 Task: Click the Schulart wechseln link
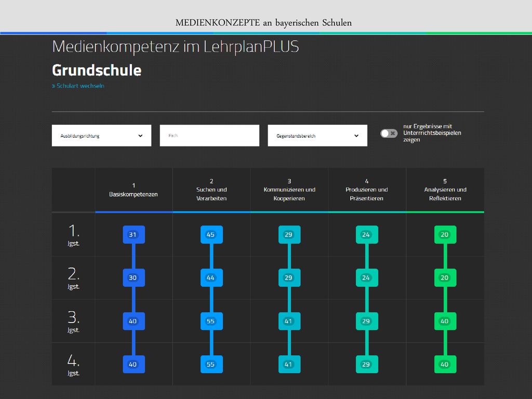[x=78, y=86]
